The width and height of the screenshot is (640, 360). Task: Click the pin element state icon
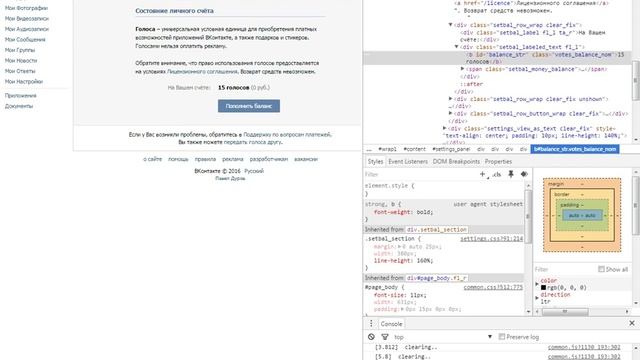coord(511,174)
